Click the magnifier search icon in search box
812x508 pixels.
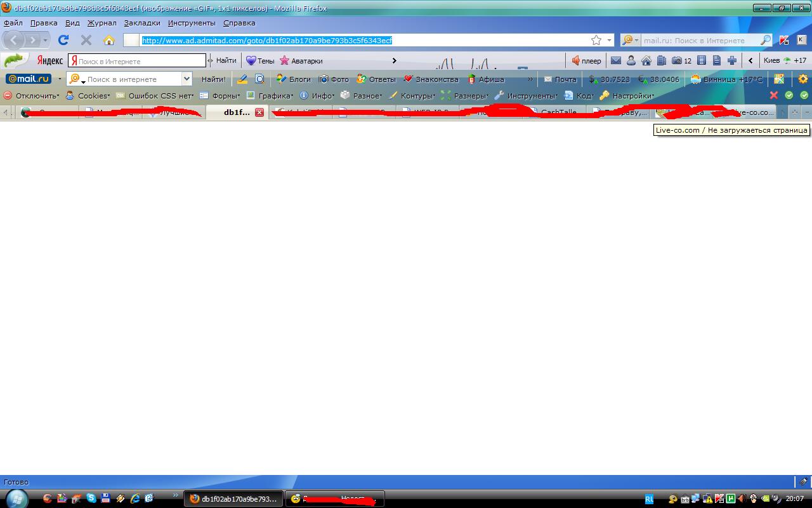click(x=766, y=40)
